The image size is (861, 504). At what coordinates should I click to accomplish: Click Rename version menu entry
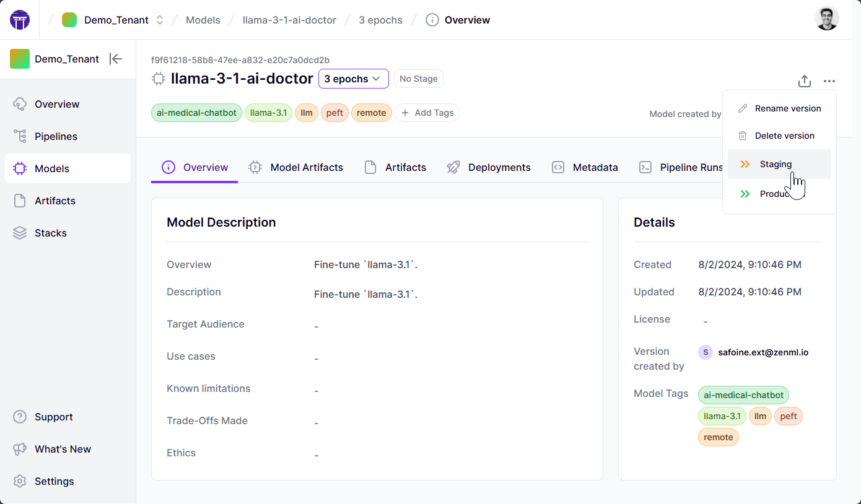787,108
